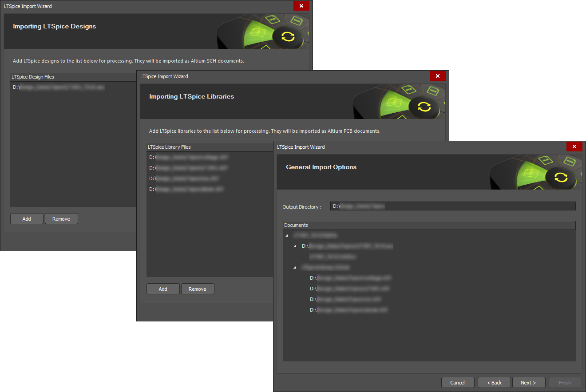This screenshot has width=586, height=392.
Task: Close the Importing LTSpice Libraries wizard window
Action: tap(438, 76)
